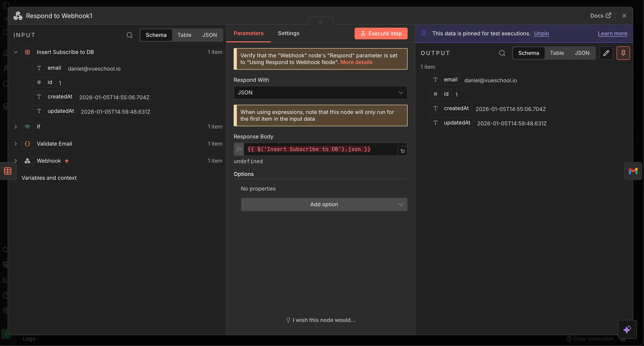The image size is (644, 346).
Task: Click the input value 2026-01-05T14:59:48.631Z
Action: pos(115,112)
